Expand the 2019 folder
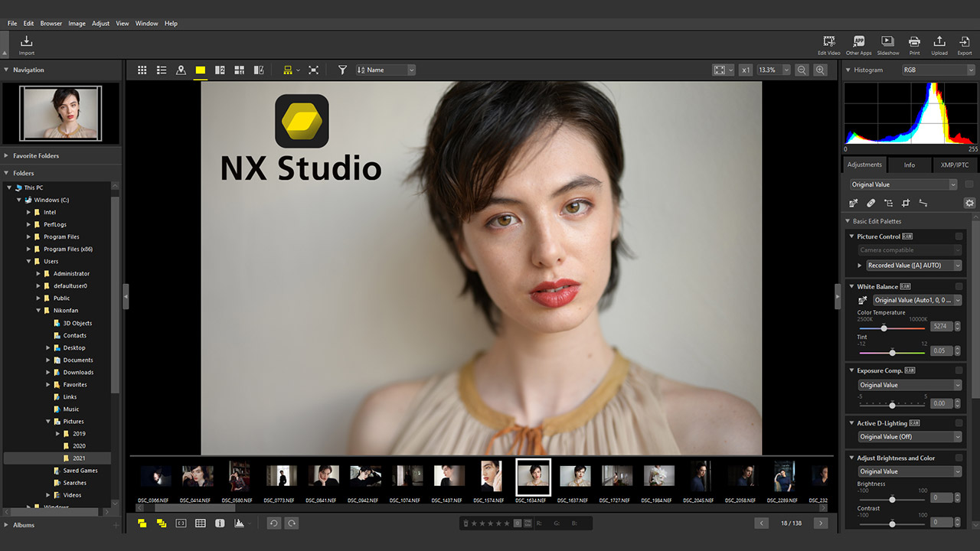The height and width of the screenshot is (551, 980). [x=57, y=434]
